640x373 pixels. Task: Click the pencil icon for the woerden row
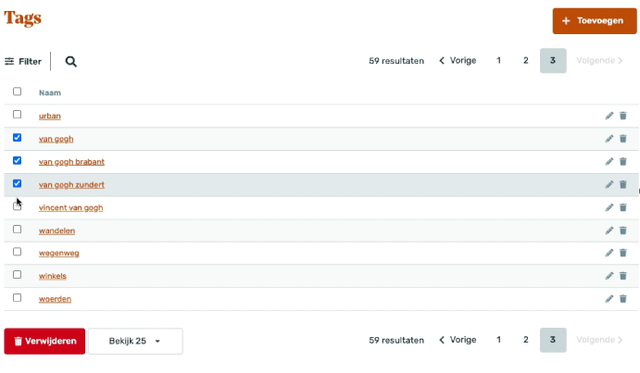click(x=609, y=299)
